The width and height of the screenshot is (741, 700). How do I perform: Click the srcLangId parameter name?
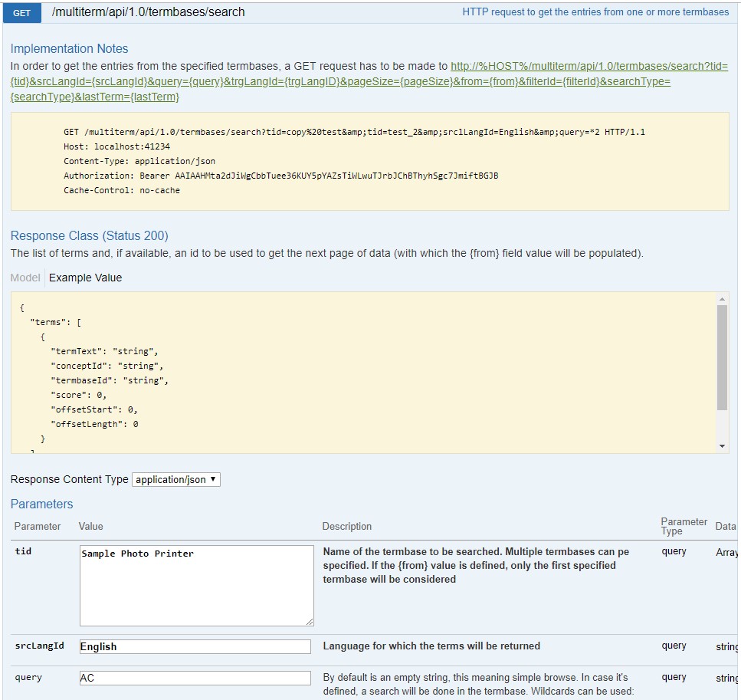tap(39, 646)
